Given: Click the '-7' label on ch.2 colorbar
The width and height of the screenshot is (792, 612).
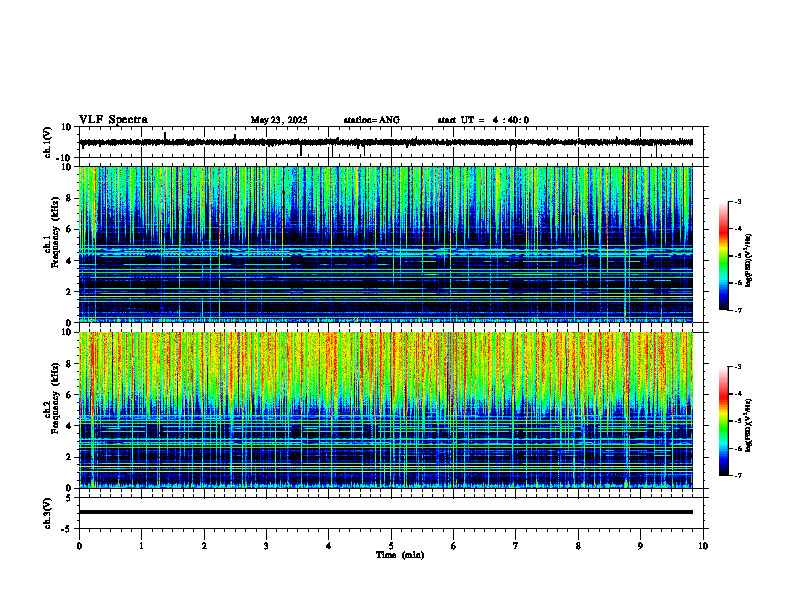Looking at the screenshot, I should [737, 476].
